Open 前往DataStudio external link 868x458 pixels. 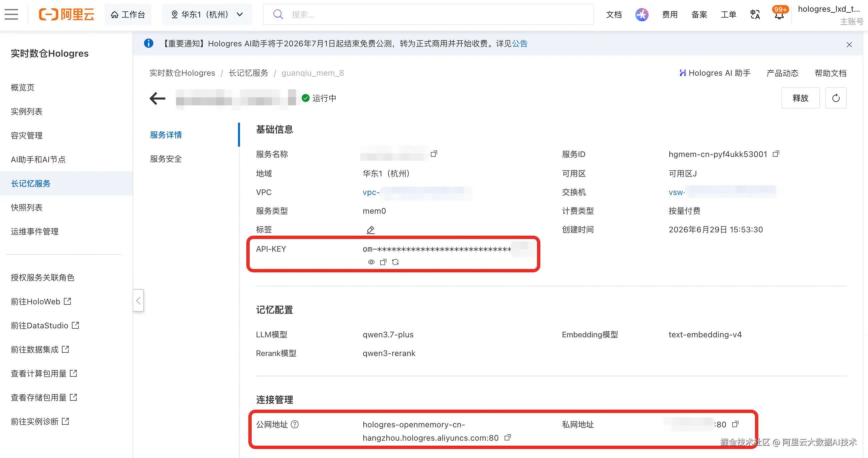point(45,325)
